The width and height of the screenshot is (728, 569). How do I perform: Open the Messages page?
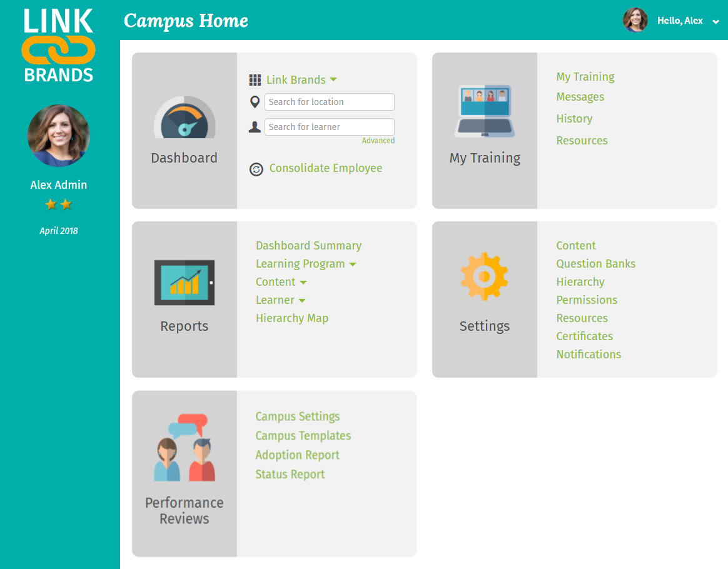coord(580,97)
